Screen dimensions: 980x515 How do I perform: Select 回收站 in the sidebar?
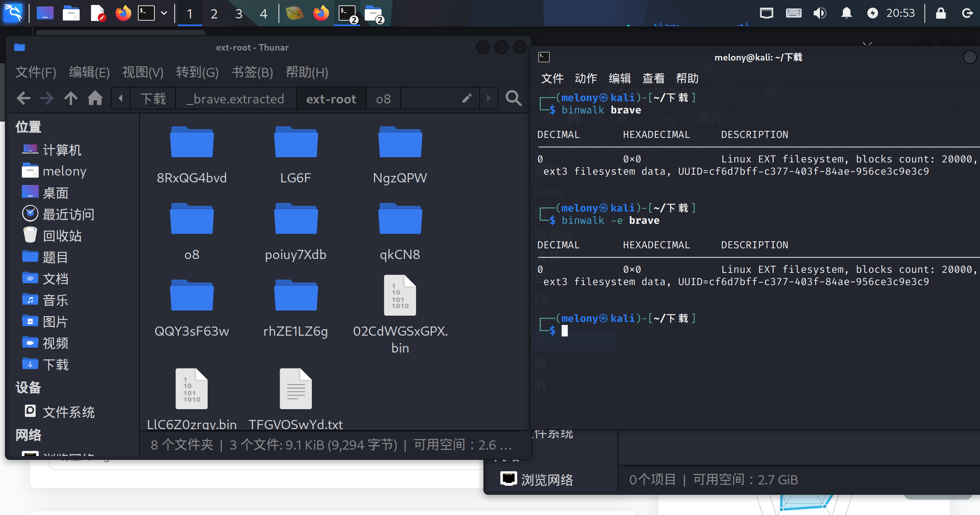click(62, 236)
